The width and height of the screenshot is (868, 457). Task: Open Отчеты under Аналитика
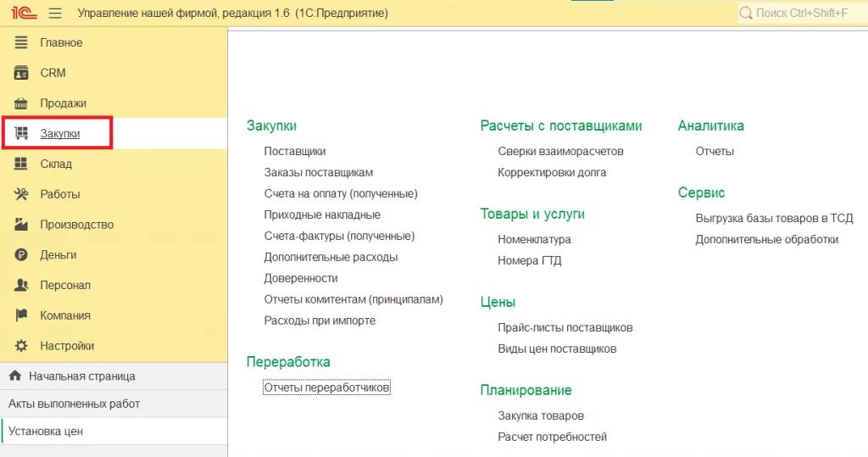[715, 151]
